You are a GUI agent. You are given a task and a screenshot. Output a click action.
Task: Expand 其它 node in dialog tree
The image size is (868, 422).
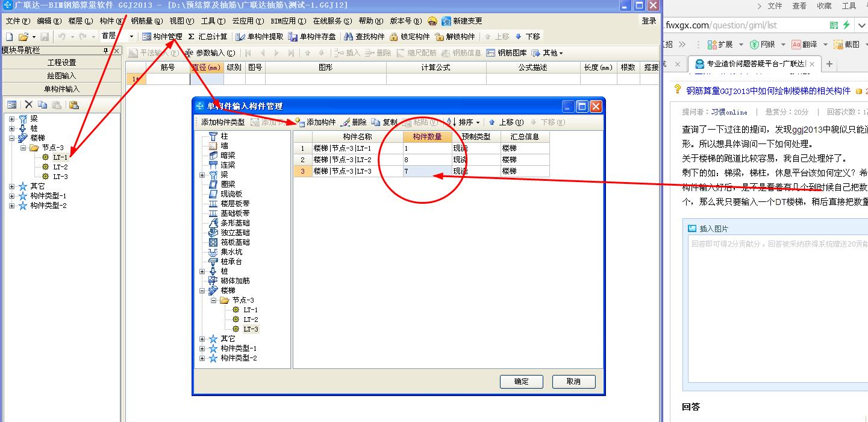click(203, 338)
